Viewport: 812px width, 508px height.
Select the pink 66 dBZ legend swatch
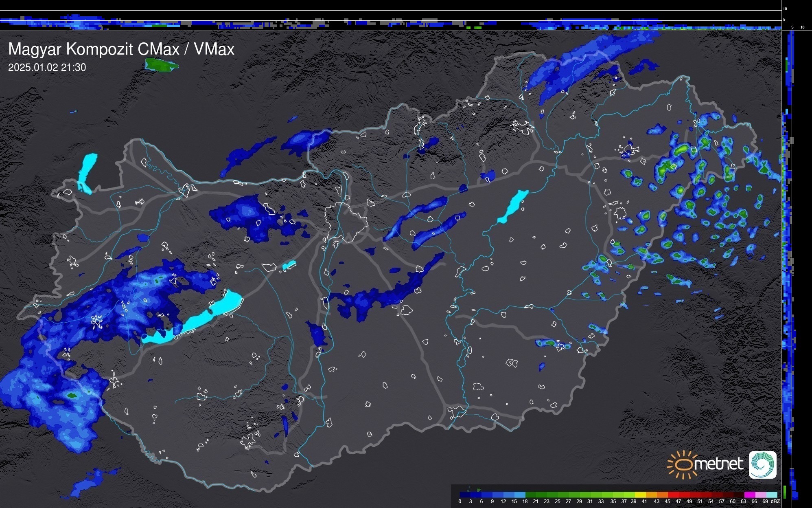[x=760, y=495]
